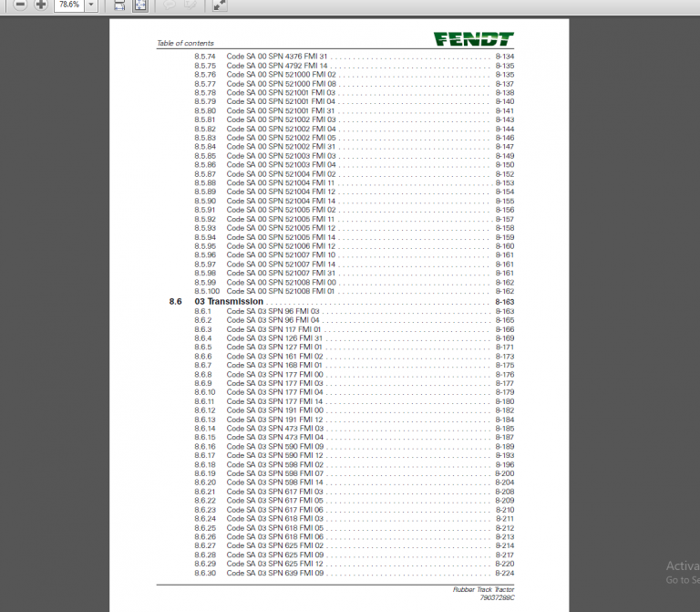The image size is (700, 612).
Task: Click 'Rubber Track Tractor' footer text
Action: click(x=483, y=590)
